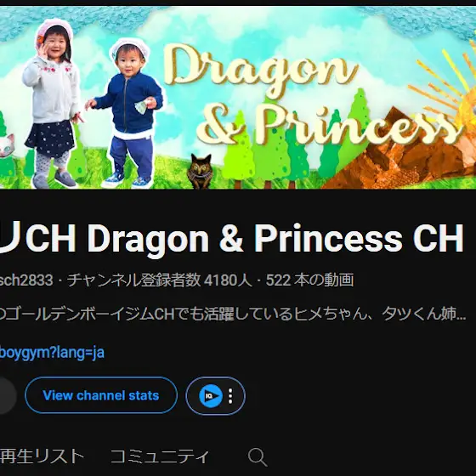Viewport: 476px width, 476px height.
Task: Click the brown owl-cat figure in banner
Action: 200,171
